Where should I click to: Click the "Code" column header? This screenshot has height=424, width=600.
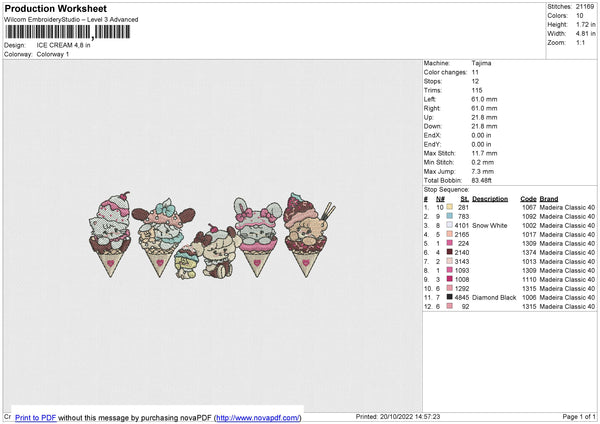tap(528, 199)
